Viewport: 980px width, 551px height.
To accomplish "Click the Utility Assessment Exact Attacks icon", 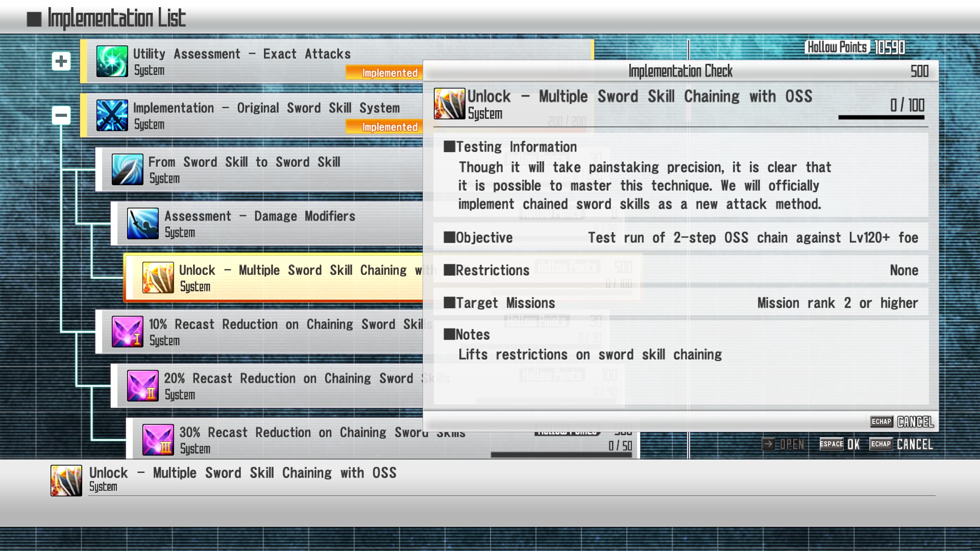I will (x=112, y=61).
